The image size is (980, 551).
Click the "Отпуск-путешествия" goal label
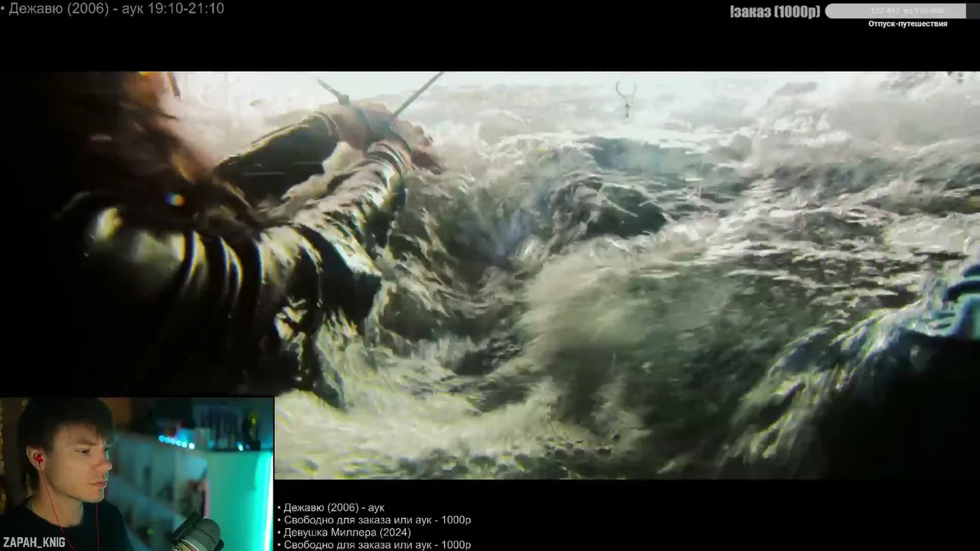coord(907,24)
